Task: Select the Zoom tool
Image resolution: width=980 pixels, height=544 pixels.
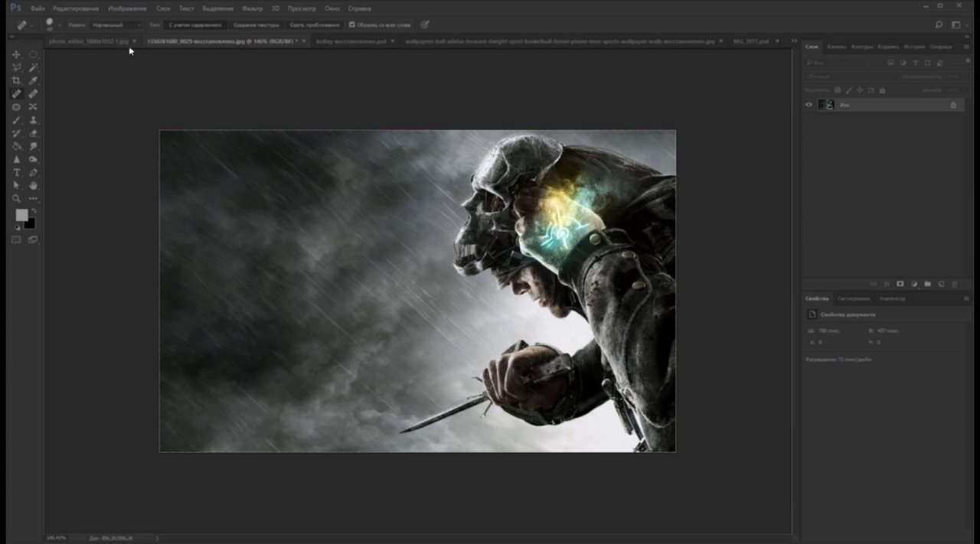Action: click(16, 198)
